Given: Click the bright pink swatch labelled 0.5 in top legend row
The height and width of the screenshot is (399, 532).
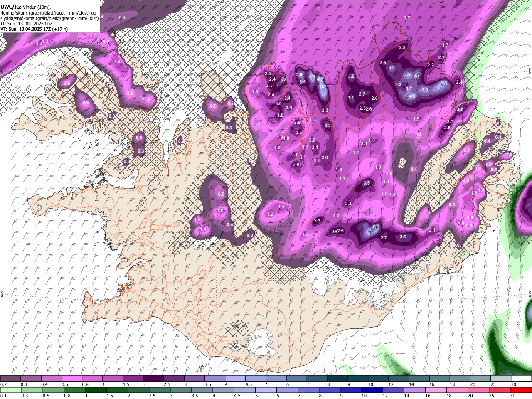Looking at the screenshot, I should coord(72,379).
